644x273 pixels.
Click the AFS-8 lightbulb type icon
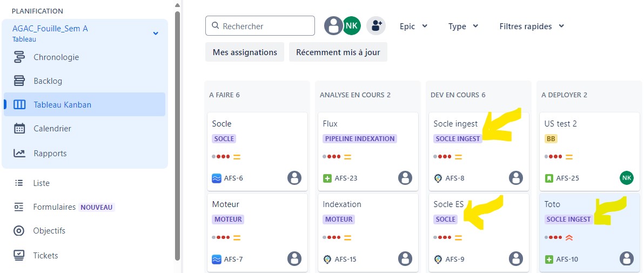click(x=438, y=178)
